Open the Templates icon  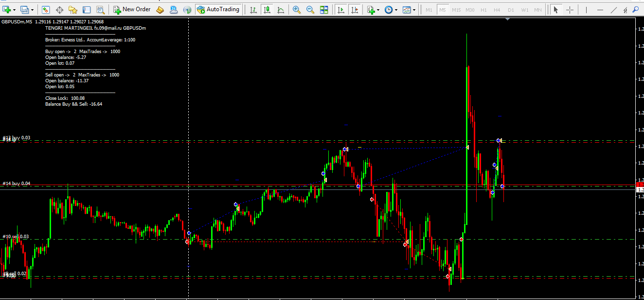[x=407, y=9]
